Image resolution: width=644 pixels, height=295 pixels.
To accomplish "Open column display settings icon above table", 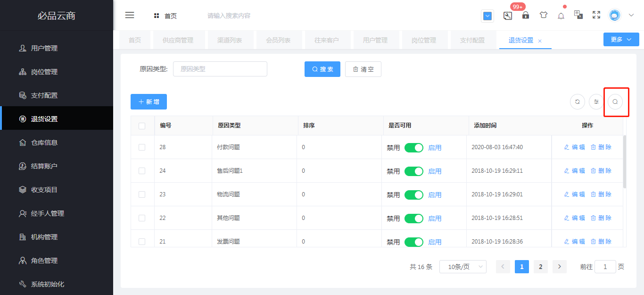I will pyautogui.click(x=596, y=101).
